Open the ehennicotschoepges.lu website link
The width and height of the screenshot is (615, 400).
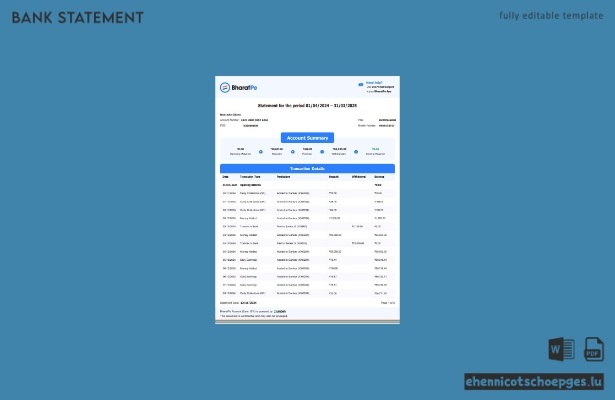(x=534, y=382)
